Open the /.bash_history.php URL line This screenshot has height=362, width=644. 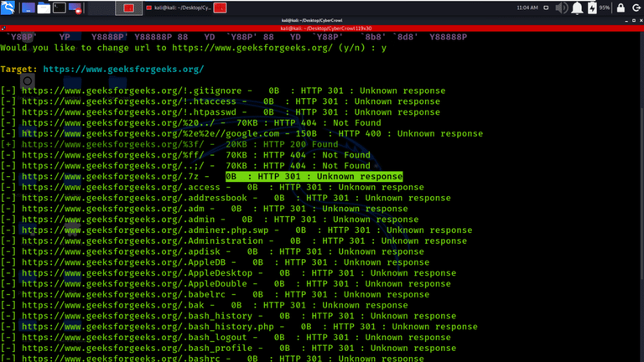[148, 327]
